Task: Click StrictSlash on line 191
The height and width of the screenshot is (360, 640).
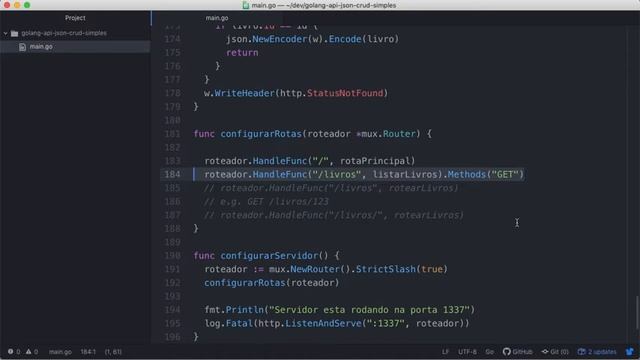Action: point(385,269)
